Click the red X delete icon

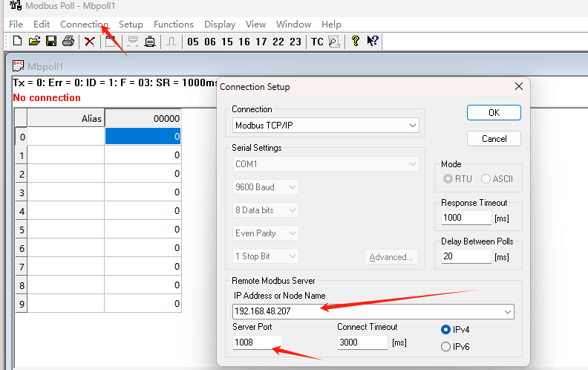(x=89, y=42)
